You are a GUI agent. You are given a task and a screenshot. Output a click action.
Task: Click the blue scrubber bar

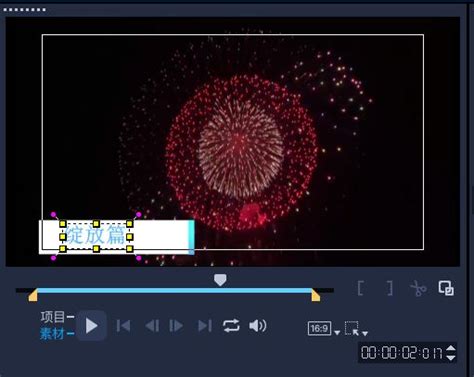pos(174,291)
